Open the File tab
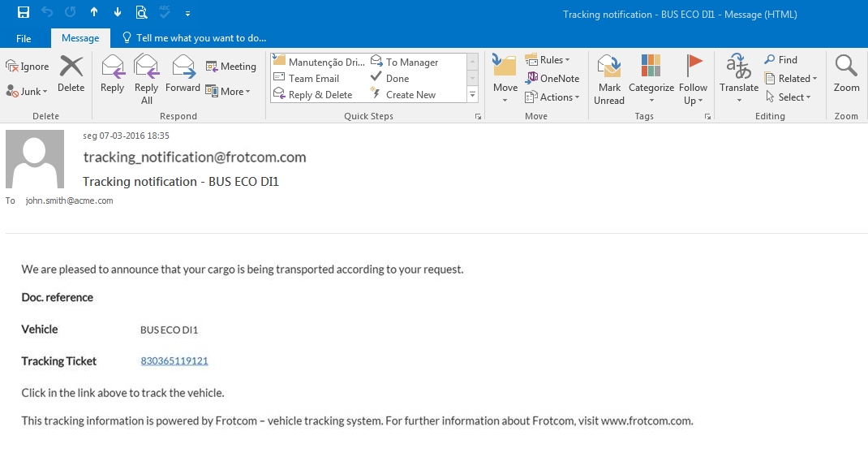868x457 pixels. pyautogui.click(x=24, y=38)
